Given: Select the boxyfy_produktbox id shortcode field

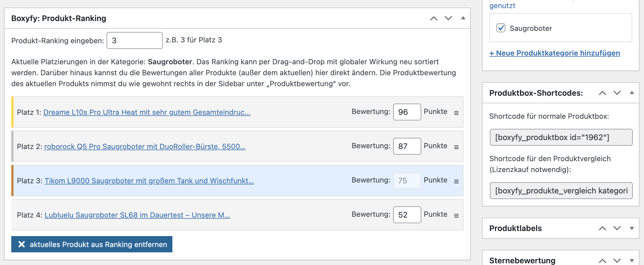Looking at the screenshot, I should click(561, 137).
